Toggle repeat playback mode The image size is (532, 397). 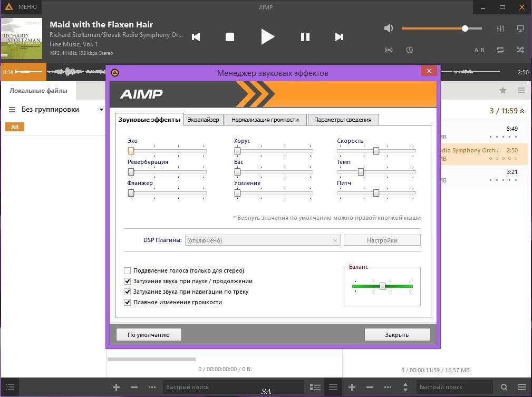click(x=500, y=50)
